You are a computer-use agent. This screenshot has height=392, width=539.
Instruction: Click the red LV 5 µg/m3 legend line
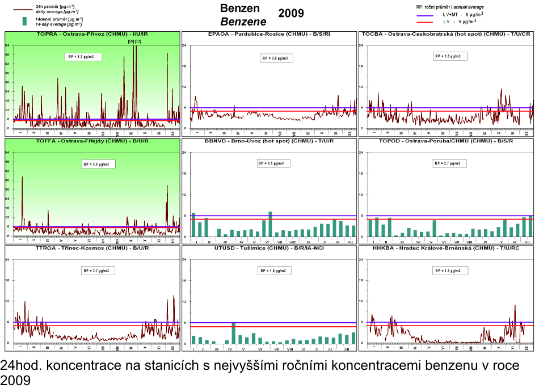point(427,22)
